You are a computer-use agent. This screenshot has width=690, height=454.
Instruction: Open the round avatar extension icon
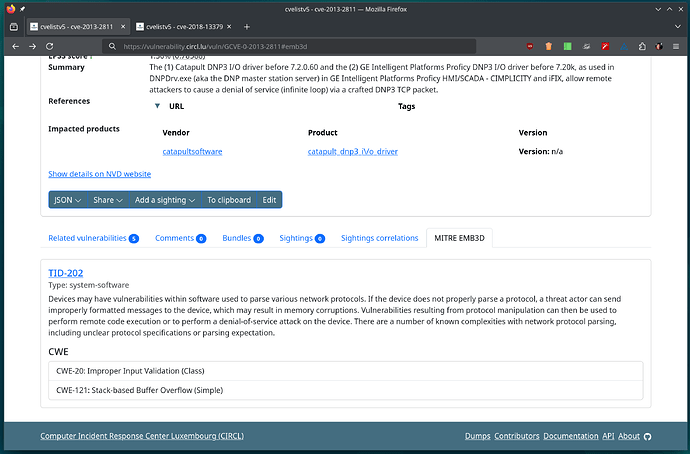pyautogui.click(x=659, y=46)
